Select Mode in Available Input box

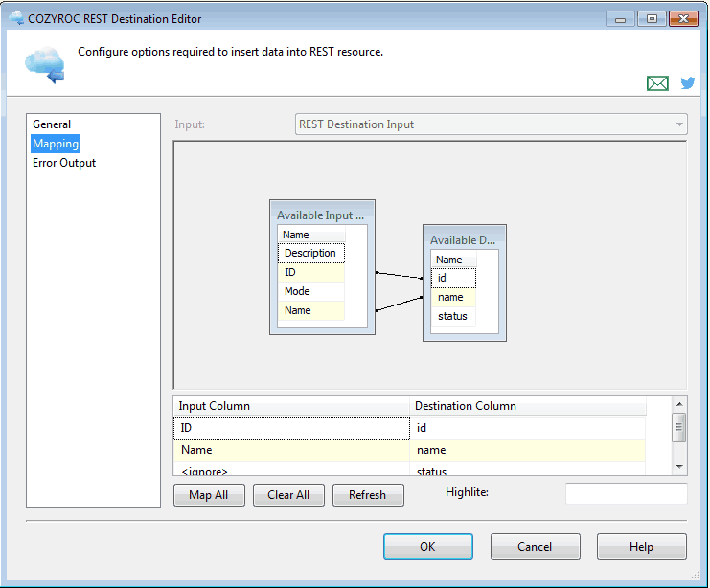311,291
